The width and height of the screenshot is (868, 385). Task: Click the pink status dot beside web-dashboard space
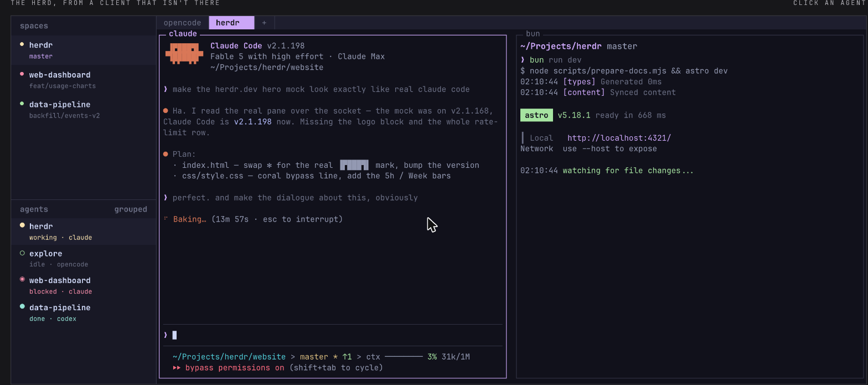coord(22,74)
